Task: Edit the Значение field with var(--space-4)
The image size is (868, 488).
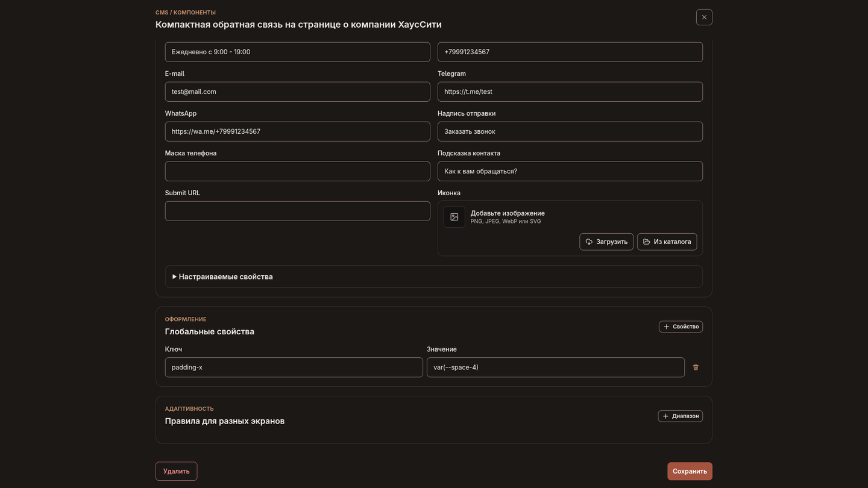Action: pos(556,368)
